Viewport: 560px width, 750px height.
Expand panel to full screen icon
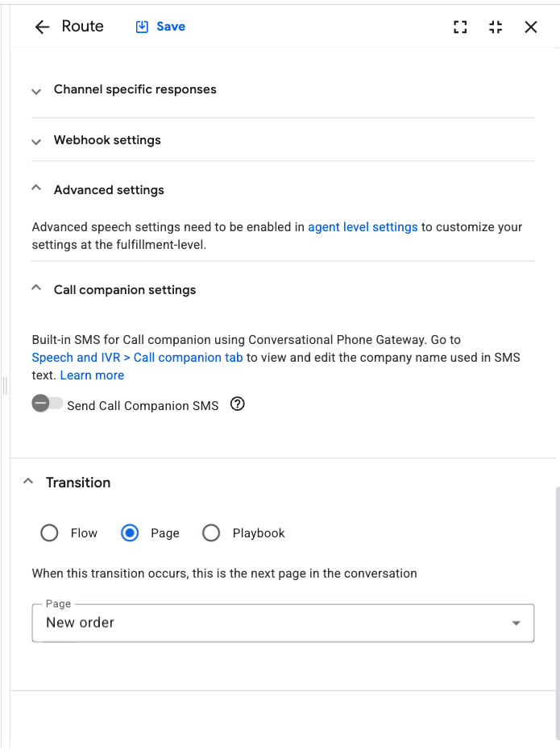460,27
